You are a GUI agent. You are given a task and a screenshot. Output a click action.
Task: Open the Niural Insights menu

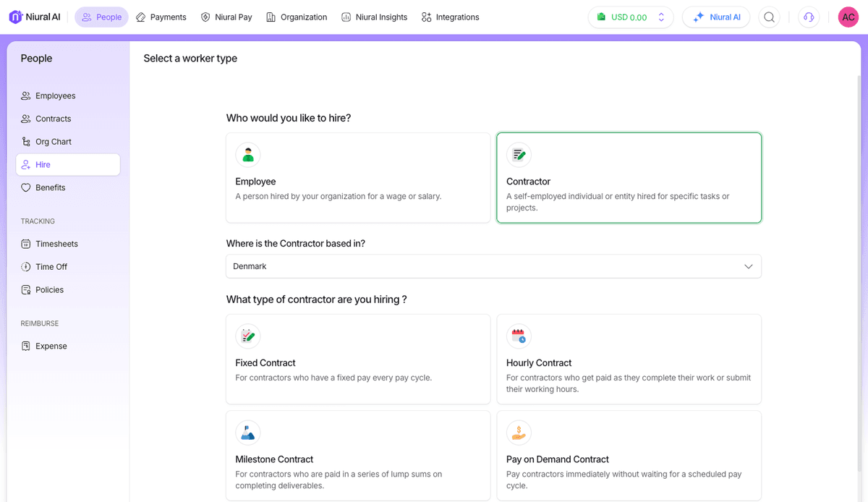(374, 17)
